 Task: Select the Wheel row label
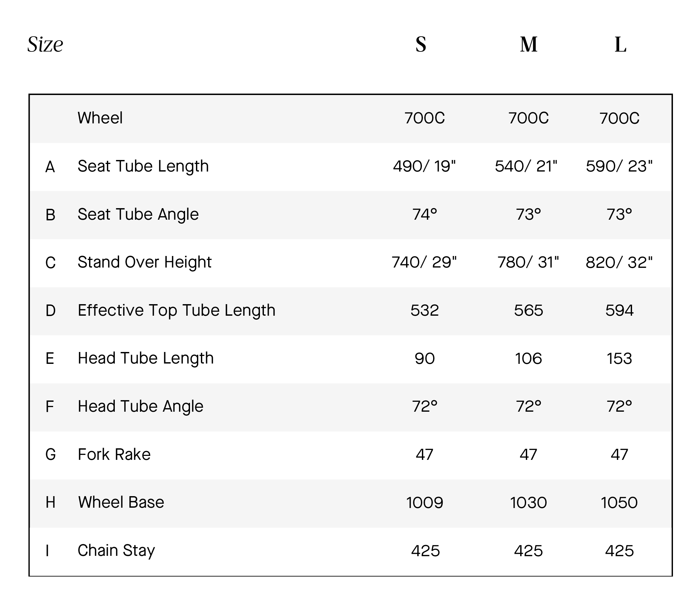pos(100,118)
